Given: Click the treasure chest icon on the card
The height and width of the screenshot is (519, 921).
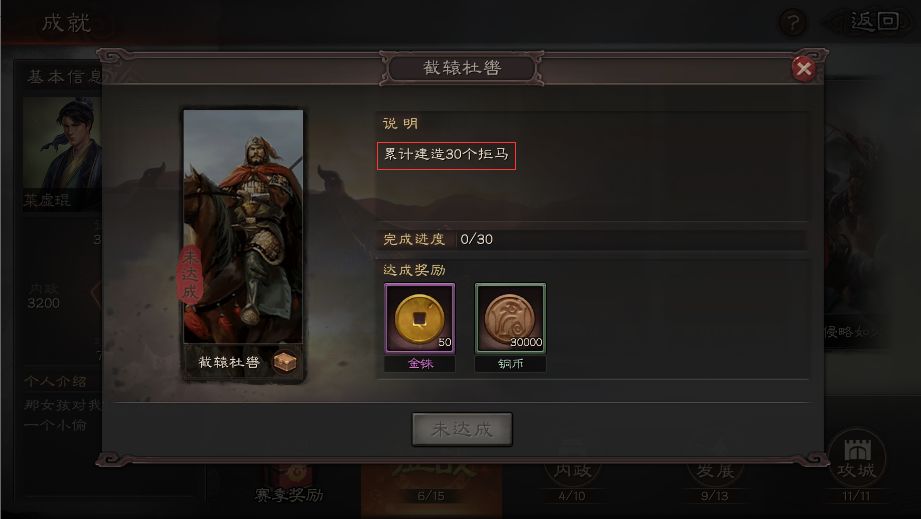Looking at the screenshot, I should [285, 362].
